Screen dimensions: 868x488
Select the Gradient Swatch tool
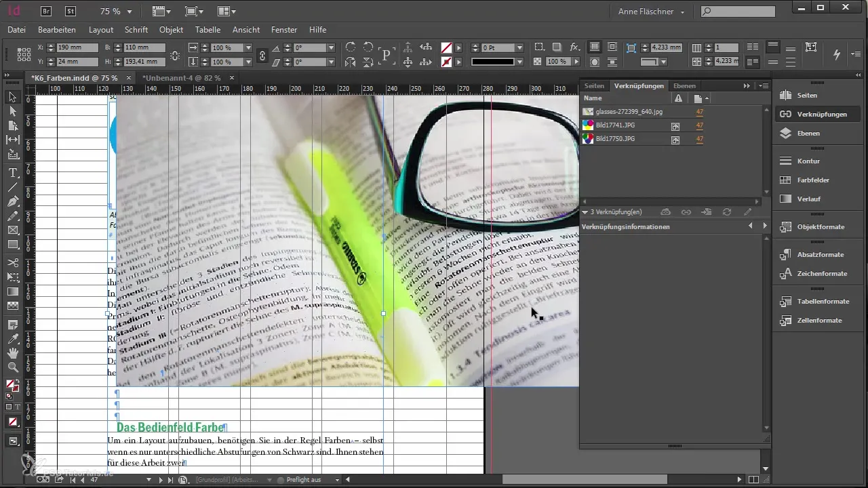tap(12, 291)
